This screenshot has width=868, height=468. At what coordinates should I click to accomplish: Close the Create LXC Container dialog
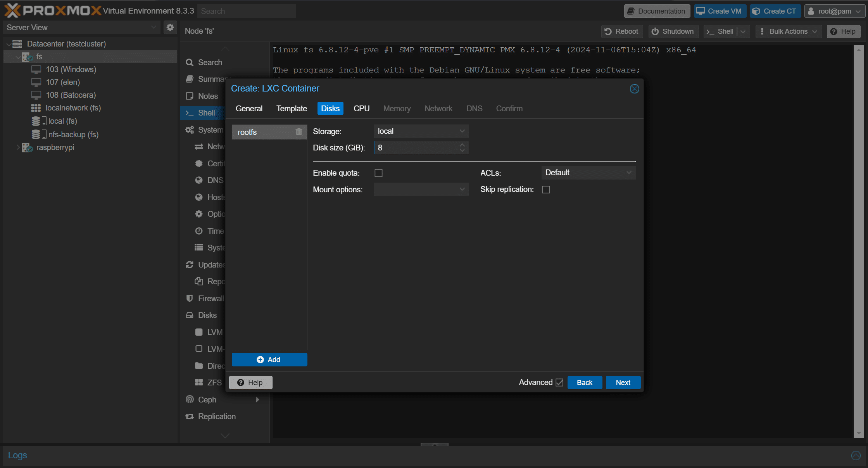634,89
